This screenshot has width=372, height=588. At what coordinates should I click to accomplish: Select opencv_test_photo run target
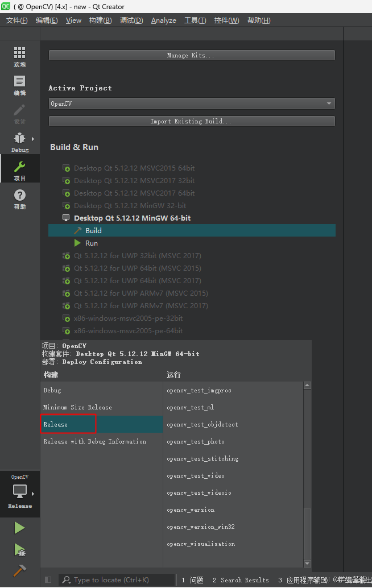coord(233,441)
